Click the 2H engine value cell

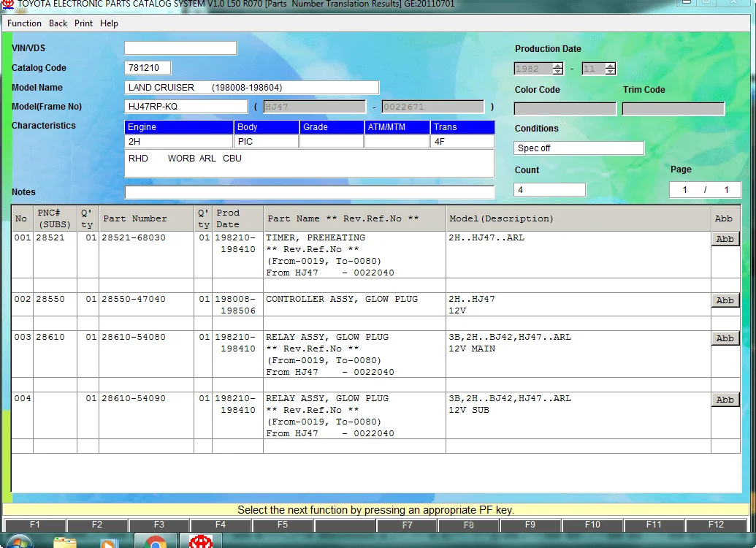[x=179, y=141]
